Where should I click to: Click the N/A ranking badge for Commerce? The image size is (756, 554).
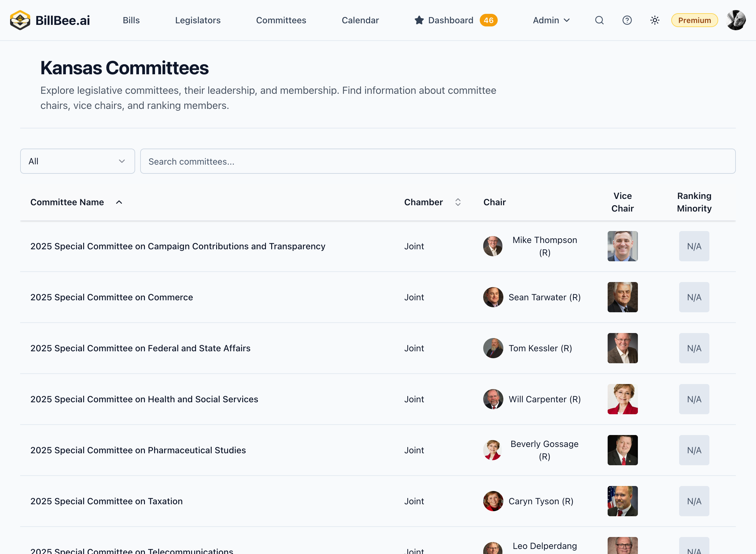[694, 297]
